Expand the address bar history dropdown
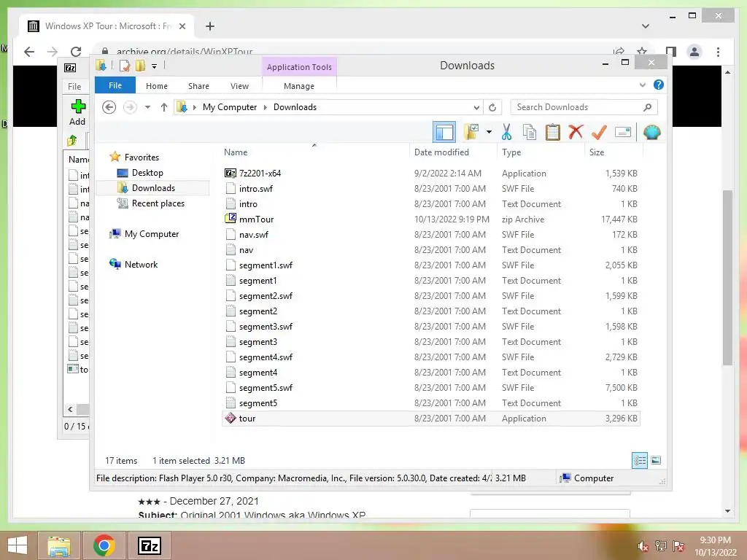The width and height of the screenshot is (747, 560). pos(476,107)
